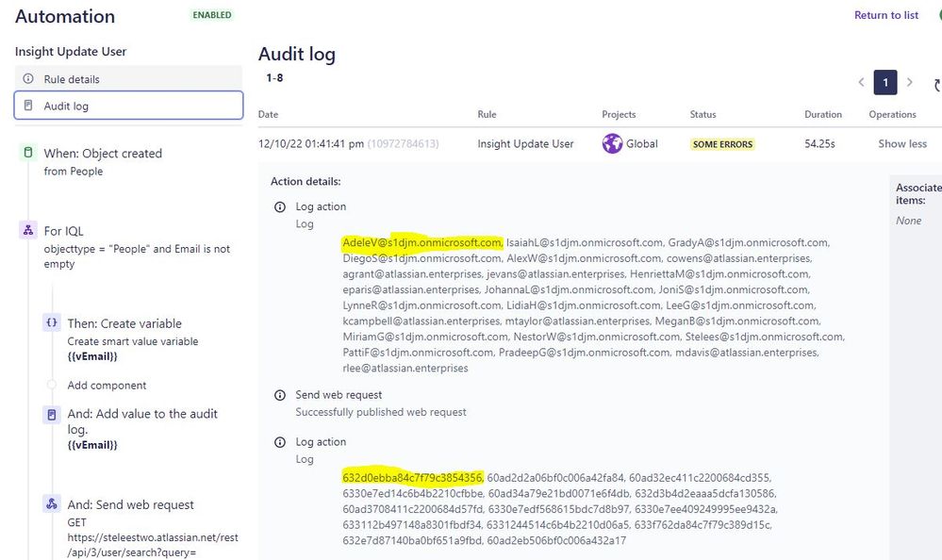Select page 1 in pagination
942x560 pixels.
click(885, 82)
